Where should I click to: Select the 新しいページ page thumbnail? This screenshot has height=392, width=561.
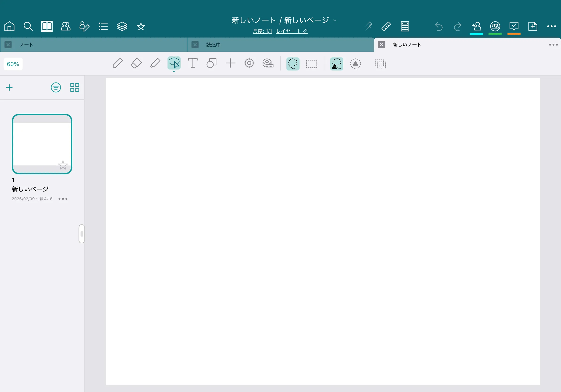click(42, 144)
